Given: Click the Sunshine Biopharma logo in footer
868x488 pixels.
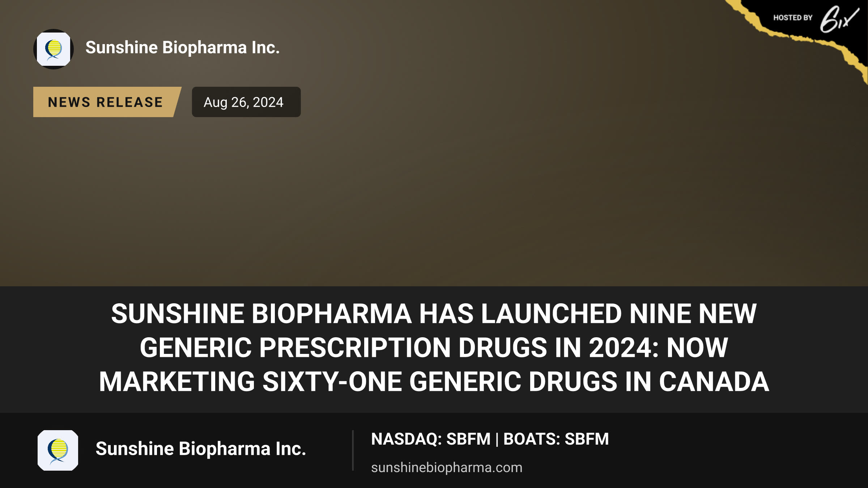Looking at the screenshot, I should click(x=58, y=450).
